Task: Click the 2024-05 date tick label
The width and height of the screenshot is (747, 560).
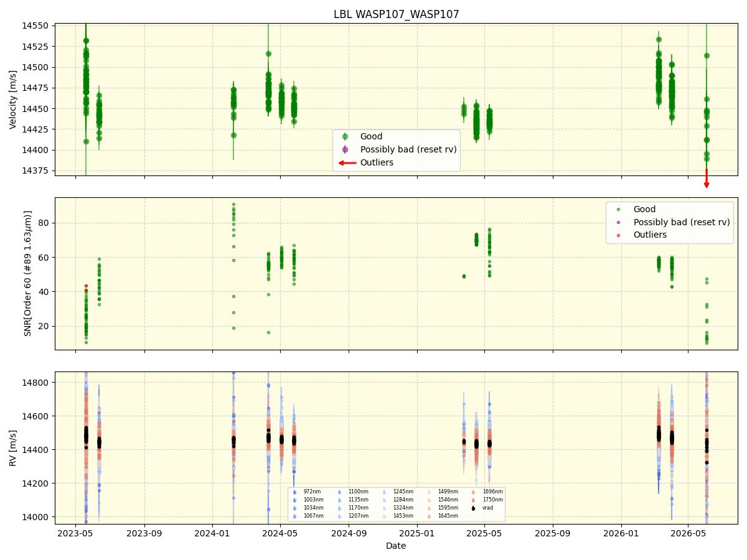Action: pyautogui.click(x=280, y=533)
